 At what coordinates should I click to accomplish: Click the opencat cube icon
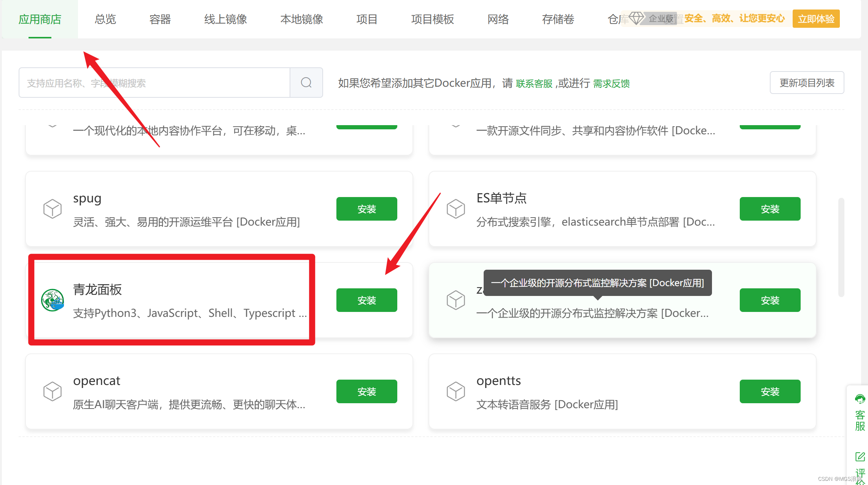tap(53, 391)
